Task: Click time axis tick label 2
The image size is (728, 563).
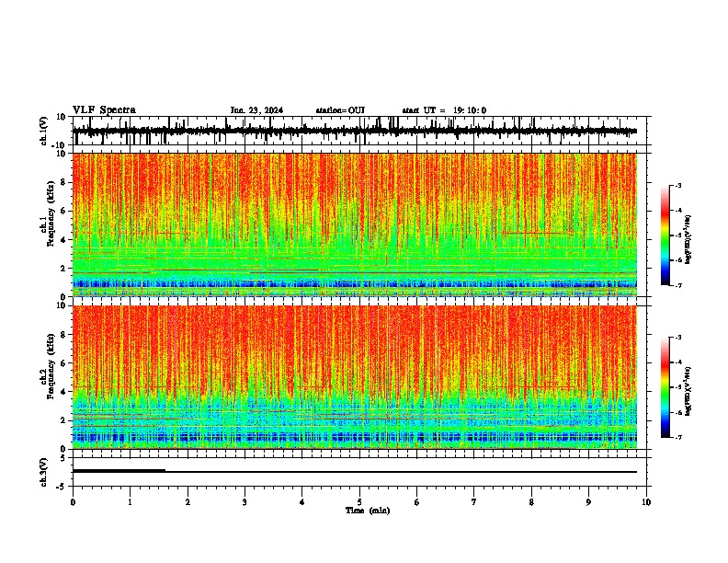Action: [188, 502]
